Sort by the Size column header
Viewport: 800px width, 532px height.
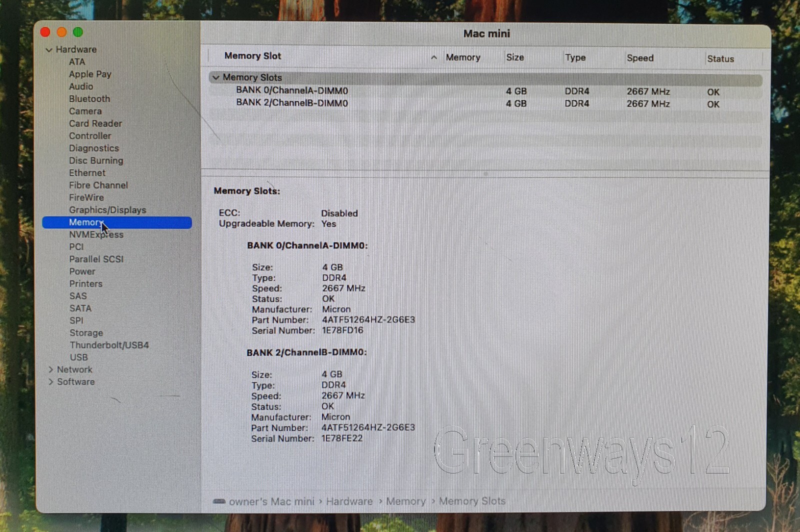(515, 57)
